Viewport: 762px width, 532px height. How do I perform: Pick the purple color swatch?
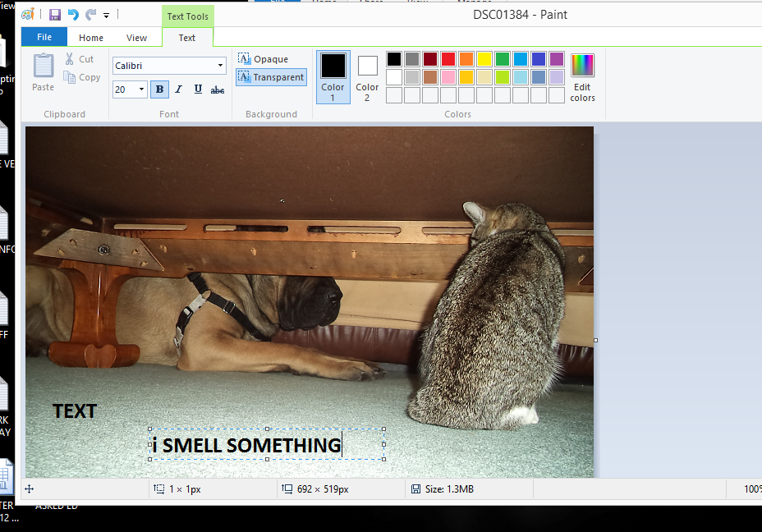click(557, 59)
